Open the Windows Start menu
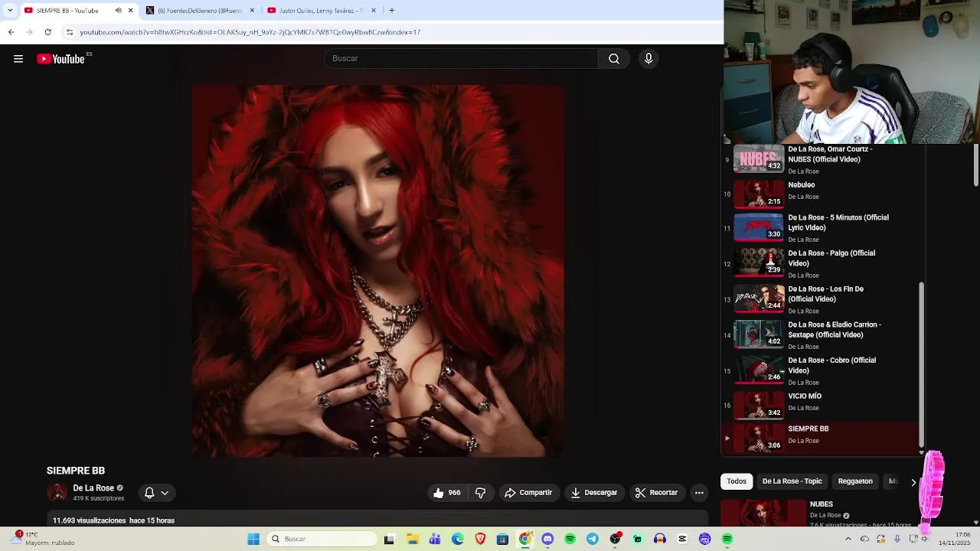This screenshot has width=980, height=551. pyautogui.click(x=253, y=539)
